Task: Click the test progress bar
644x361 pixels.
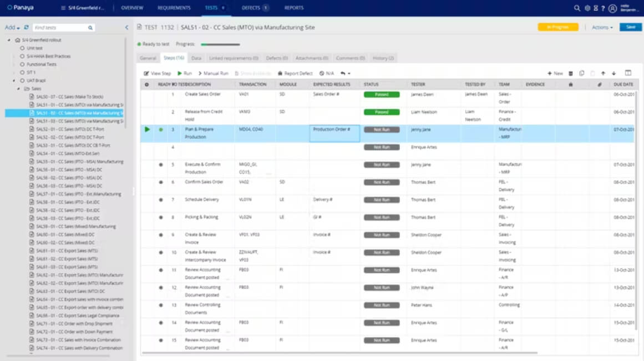Action: point(220,44)
